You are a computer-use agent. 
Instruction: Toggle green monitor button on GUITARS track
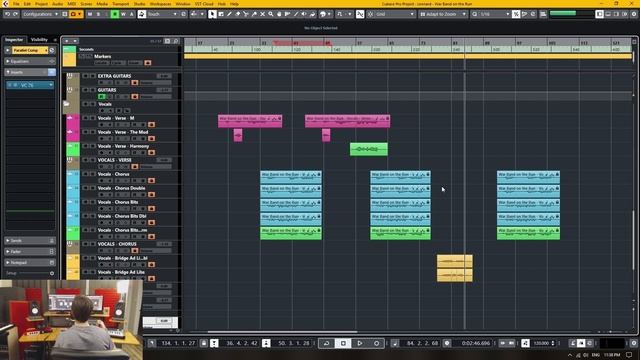[102, 97]
